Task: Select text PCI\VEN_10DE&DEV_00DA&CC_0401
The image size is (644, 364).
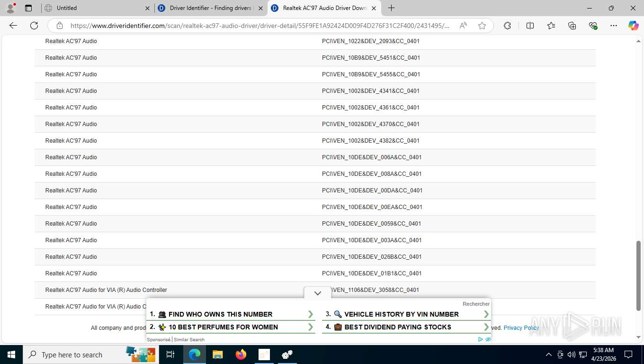Action: [372, 191]
